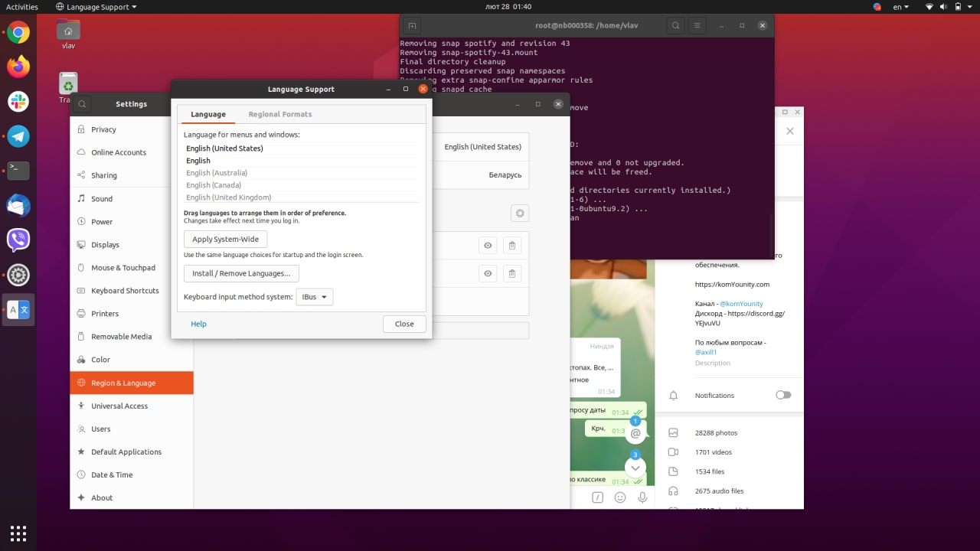Click the Telegram tray icon in top bar

click(877, 7)
